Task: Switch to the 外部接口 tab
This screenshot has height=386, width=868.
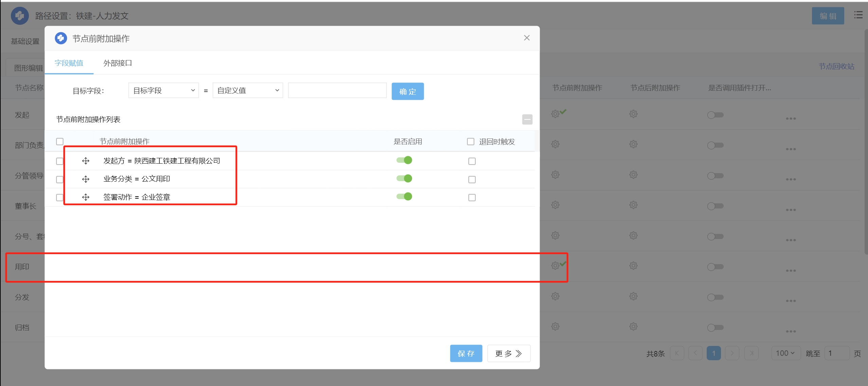Action: tap(117, 63)
